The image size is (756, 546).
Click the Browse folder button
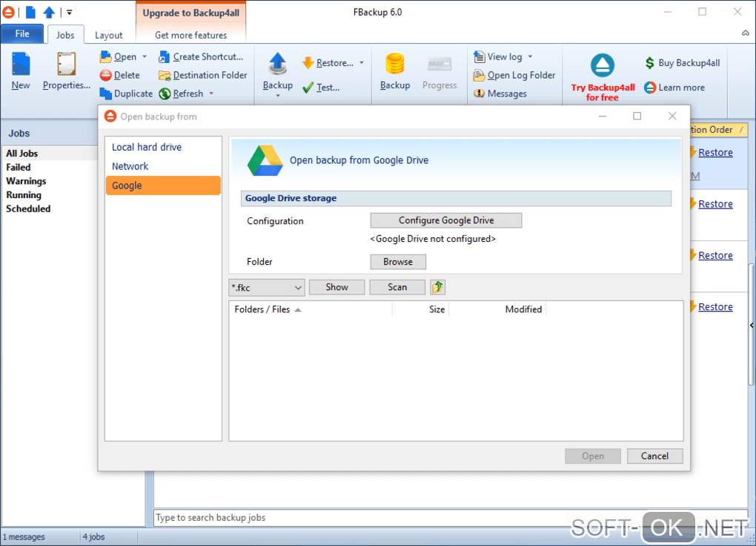point(398,262)
